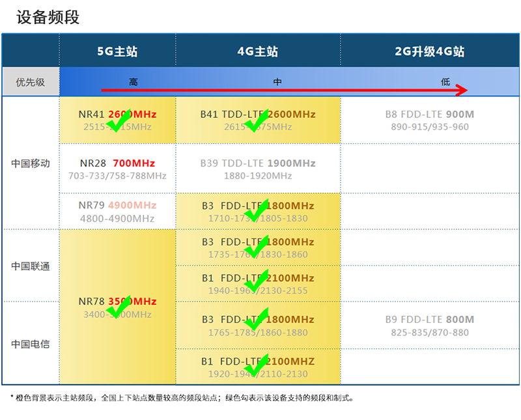Click the B8 FDD-LTE 900M cell

429,120
